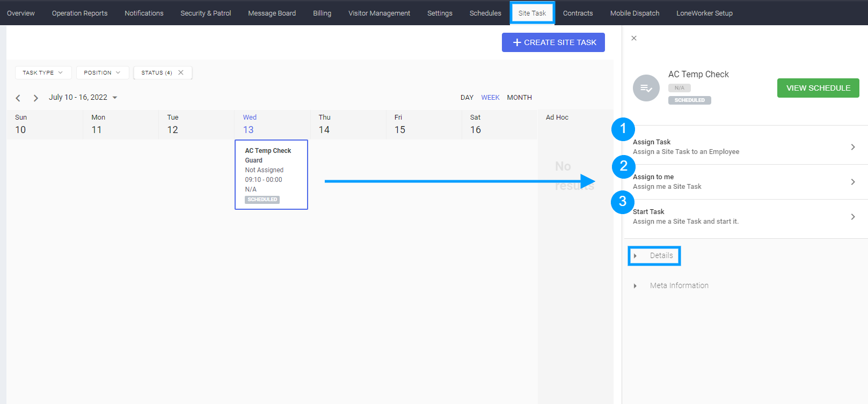
Task: Click the Sat 16 day header
Action: pyautogui.click(x=499, y=124)
